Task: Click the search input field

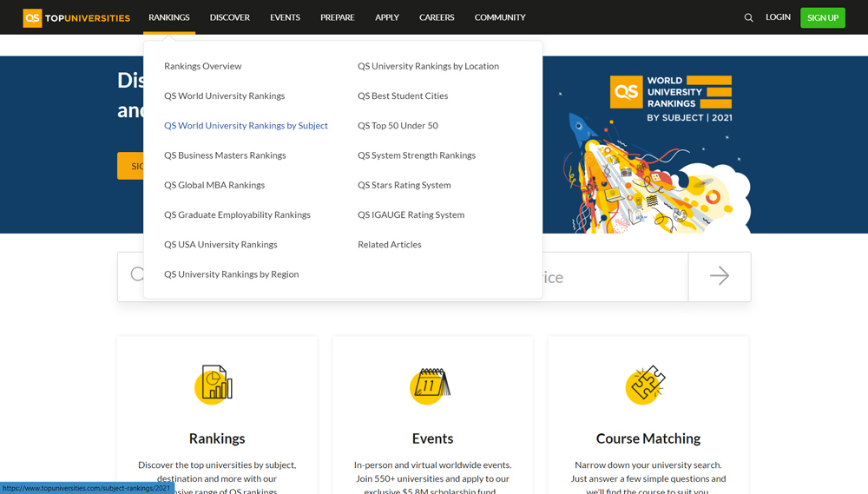Action: 615,277
